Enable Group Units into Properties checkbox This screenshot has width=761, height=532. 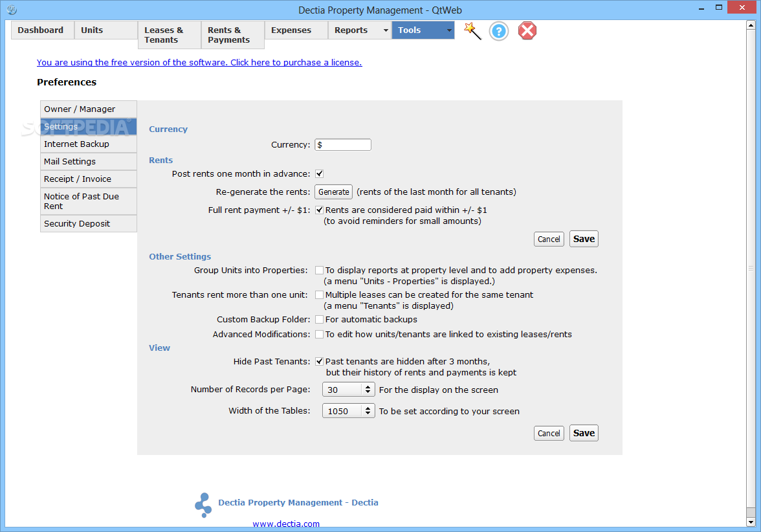[x=320, y=271]
